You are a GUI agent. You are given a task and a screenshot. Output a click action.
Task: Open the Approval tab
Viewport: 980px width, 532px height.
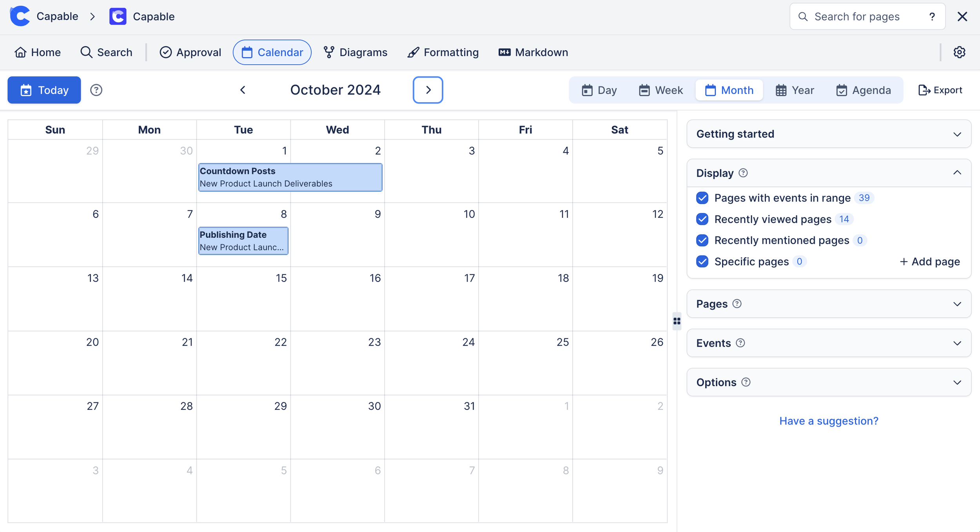pyautogui.click(x=190, y=52)
